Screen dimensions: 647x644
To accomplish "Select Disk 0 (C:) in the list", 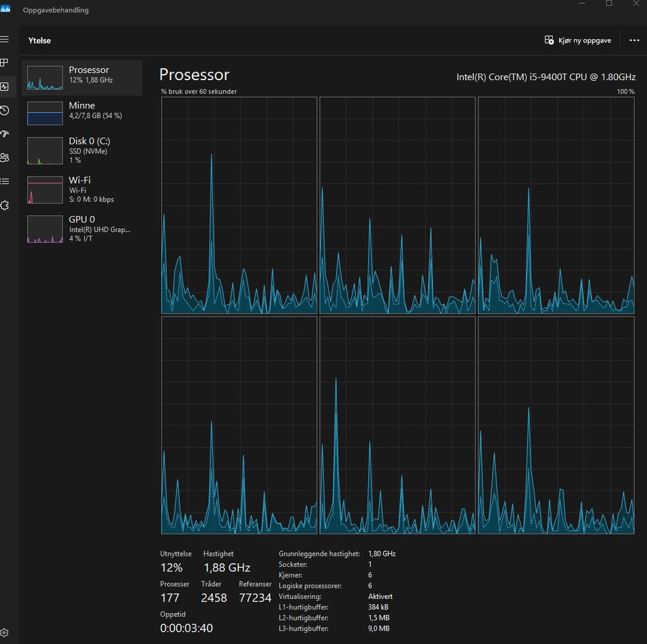I will click(x=82, y=150).
